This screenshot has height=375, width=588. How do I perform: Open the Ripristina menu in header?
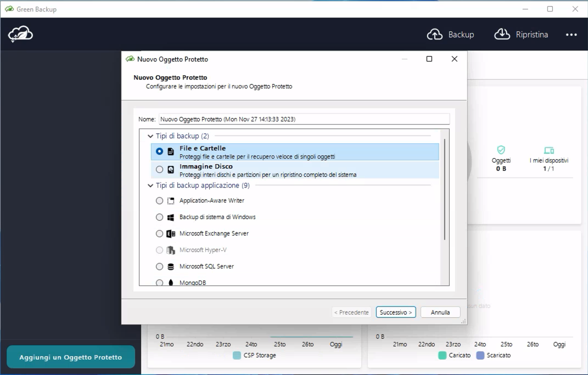click(521, 35)
